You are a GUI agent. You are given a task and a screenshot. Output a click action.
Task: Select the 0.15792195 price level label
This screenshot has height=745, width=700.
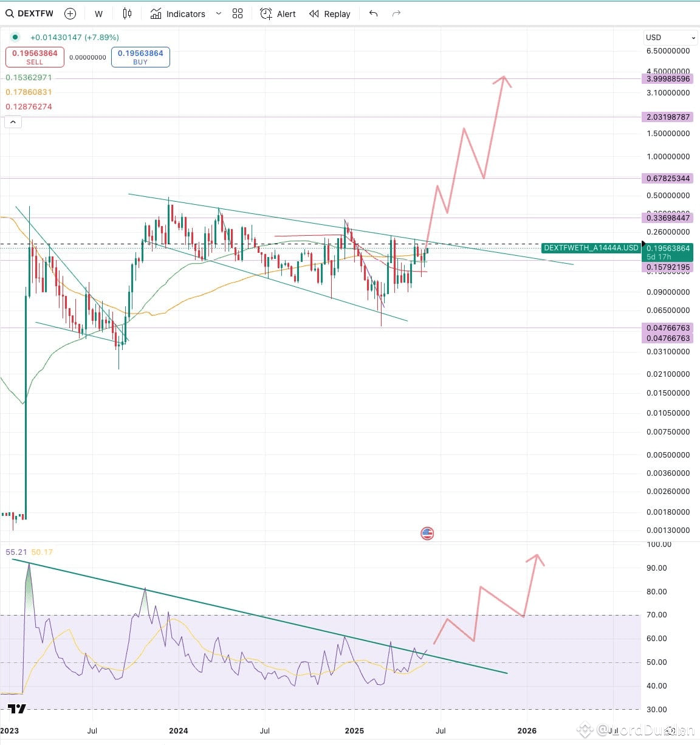668,267
